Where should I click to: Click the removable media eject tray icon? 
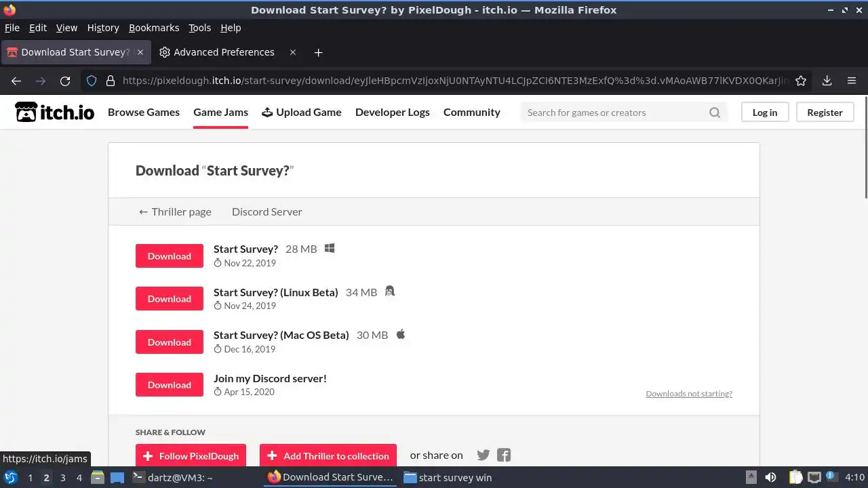click(751, 478)
